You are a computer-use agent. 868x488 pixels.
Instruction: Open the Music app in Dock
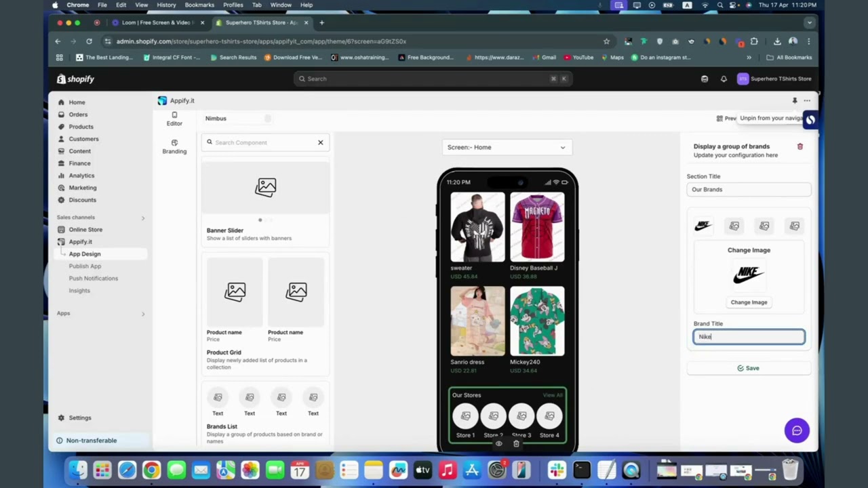447,470
